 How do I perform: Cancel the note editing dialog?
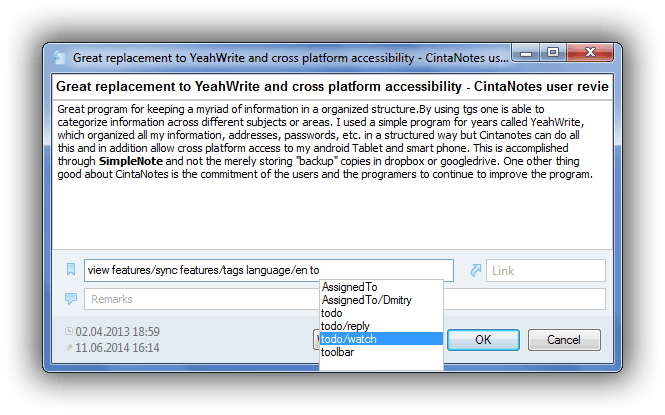coord(564,340)
